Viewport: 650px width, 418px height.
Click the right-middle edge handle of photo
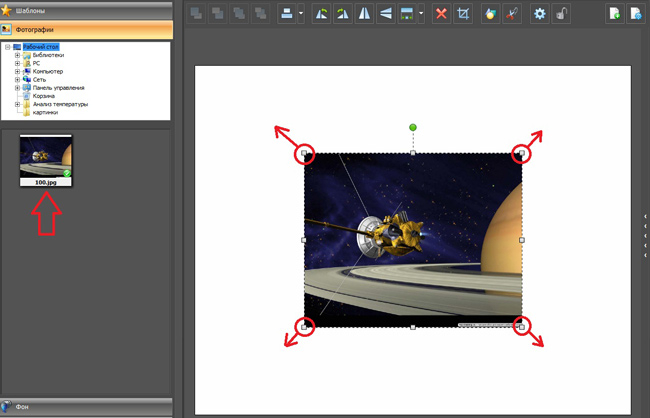[522, 240]
